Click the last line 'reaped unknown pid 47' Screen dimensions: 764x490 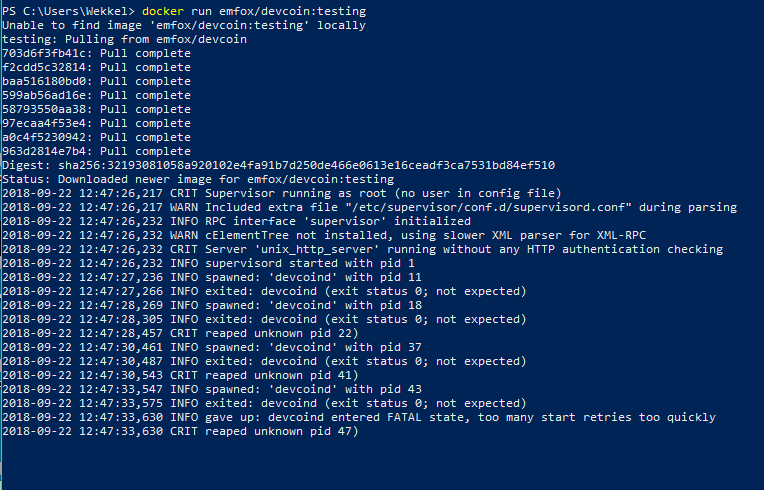click(180, 432)
